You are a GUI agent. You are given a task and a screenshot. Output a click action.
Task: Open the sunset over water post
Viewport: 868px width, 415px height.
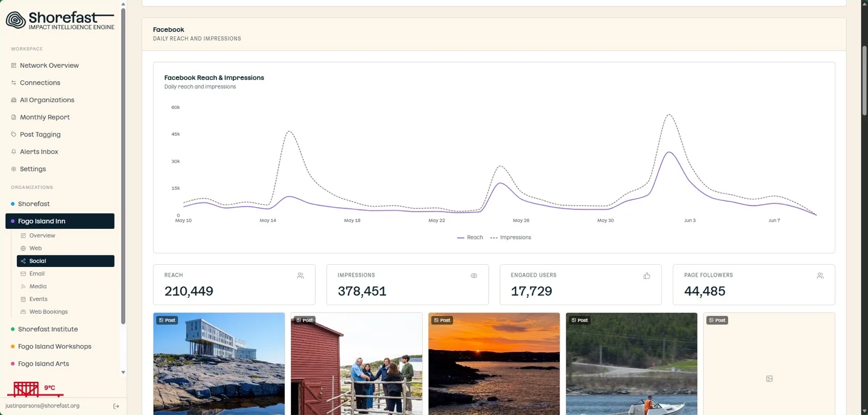click(494, 364)
